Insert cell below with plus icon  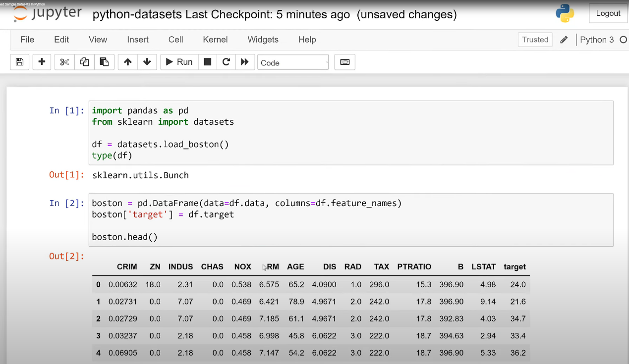[42, 62]
